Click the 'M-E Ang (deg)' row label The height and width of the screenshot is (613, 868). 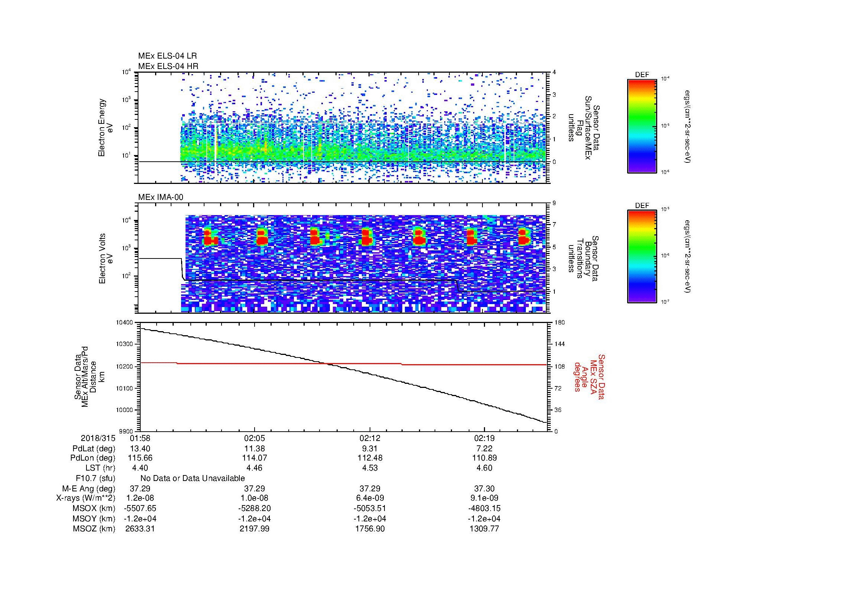(89, 489)
